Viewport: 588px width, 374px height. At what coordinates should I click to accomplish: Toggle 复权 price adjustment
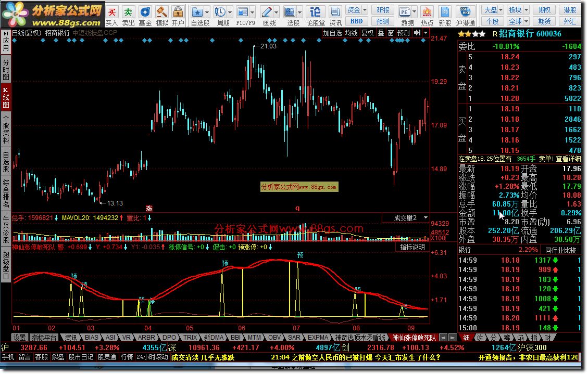click(x=368, y=33)
